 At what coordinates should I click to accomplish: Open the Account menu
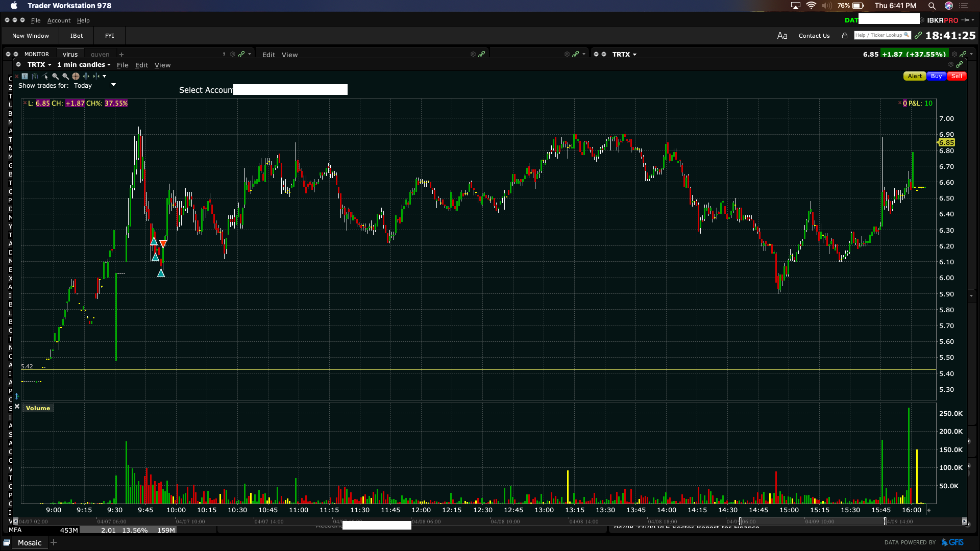click(x=59, y=20)
